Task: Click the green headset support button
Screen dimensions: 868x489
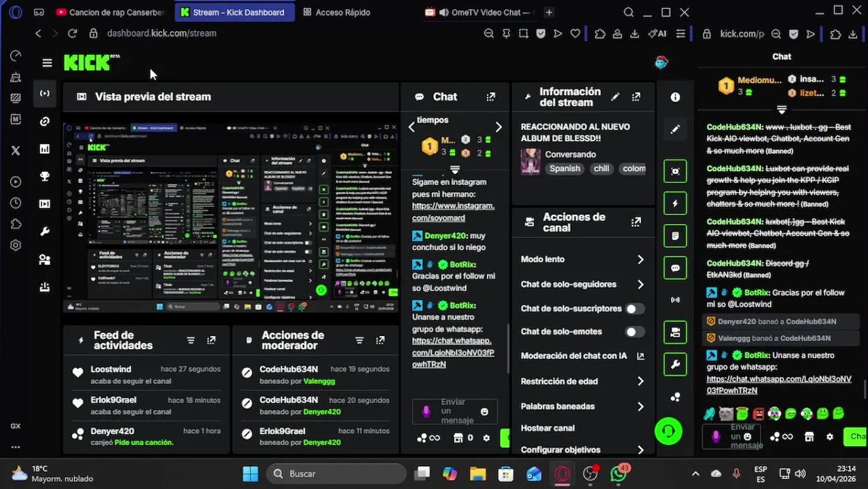Action: (668, 431)
